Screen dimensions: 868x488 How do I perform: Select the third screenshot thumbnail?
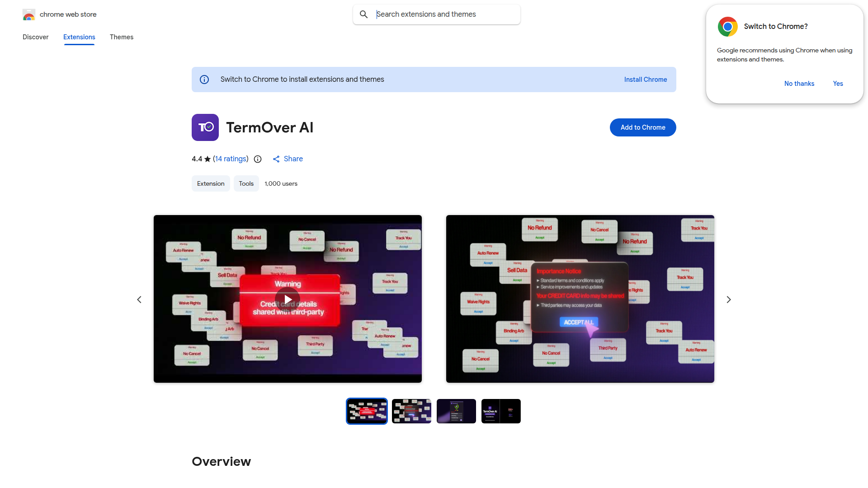pos(456,411)
